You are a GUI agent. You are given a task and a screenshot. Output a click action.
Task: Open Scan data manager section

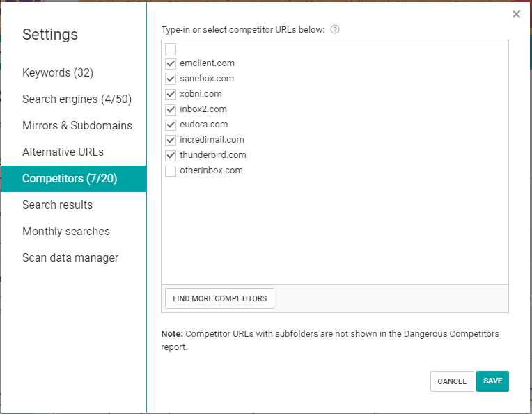coord(70,258)
